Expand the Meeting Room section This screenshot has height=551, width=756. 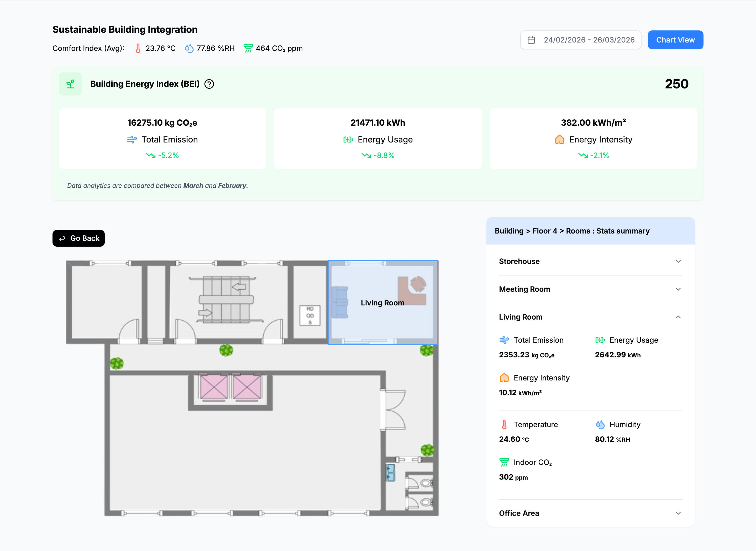tap(678, 289)
